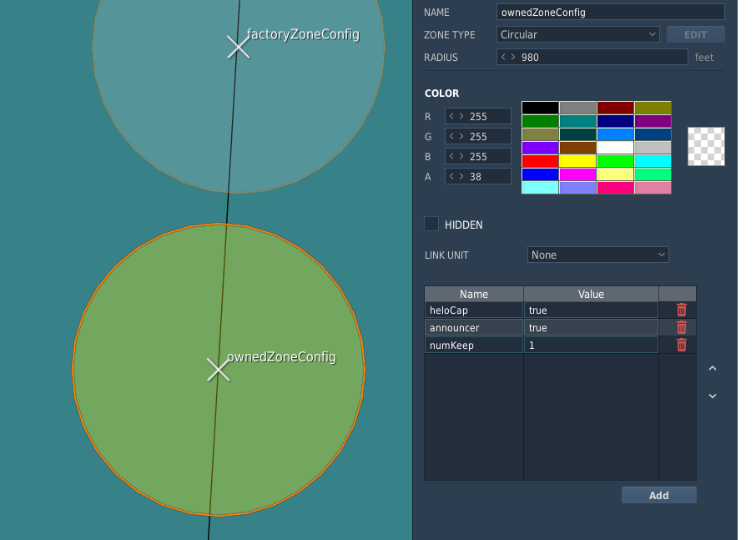
Task: Click the announcer value cell
Action: (591, 328)
